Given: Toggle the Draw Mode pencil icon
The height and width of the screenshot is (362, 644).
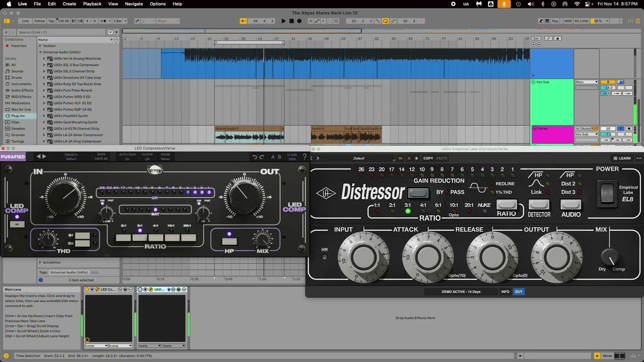Looking at the screenshot, I should click(541, 21).
